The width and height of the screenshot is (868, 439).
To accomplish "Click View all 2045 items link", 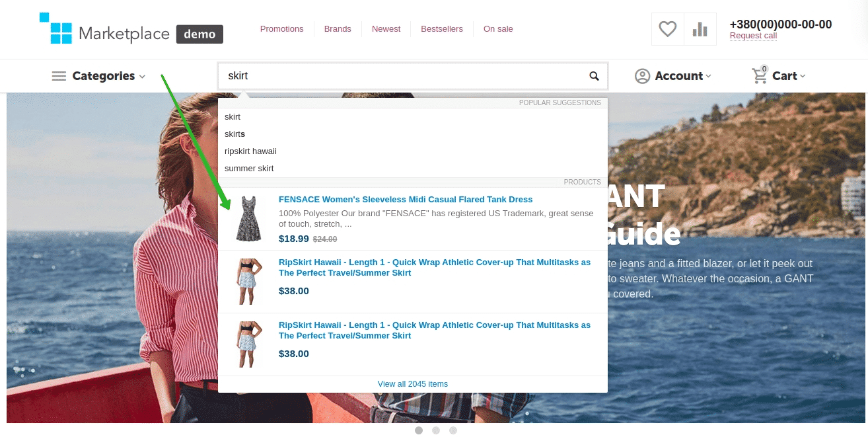I will (412, 384).
